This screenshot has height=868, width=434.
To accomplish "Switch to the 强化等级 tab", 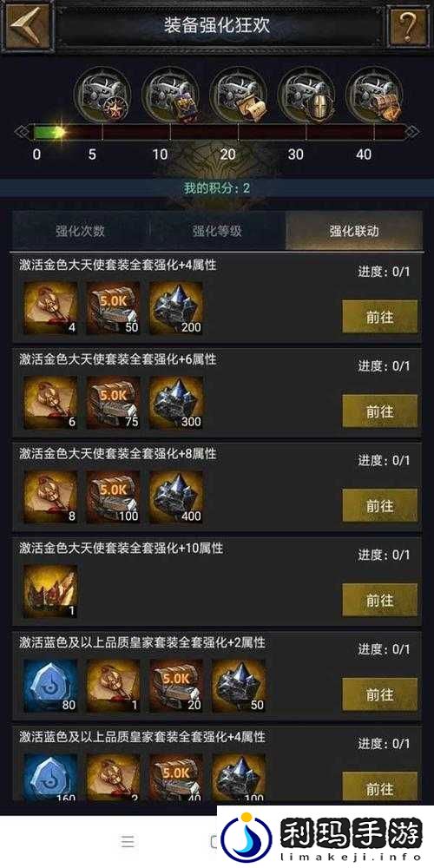I will 217,231.
